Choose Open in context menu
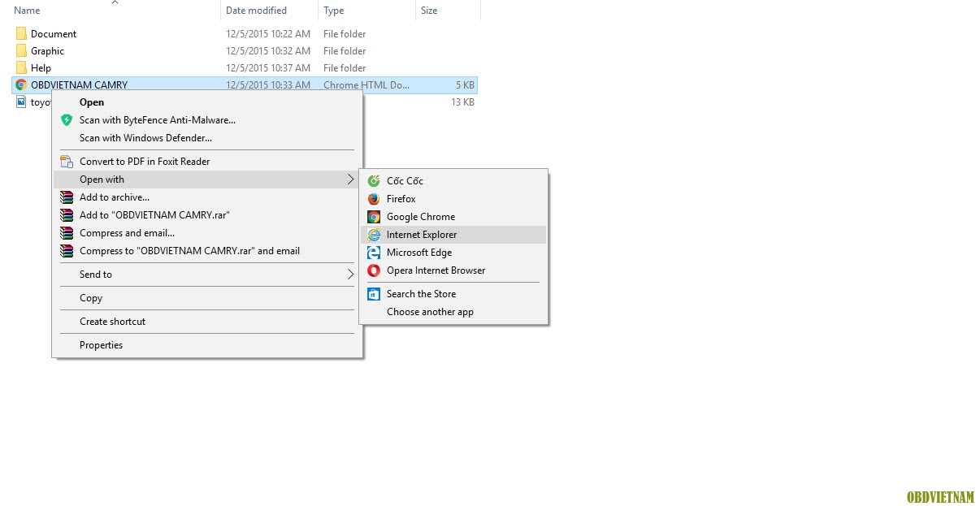 [207, 102]
